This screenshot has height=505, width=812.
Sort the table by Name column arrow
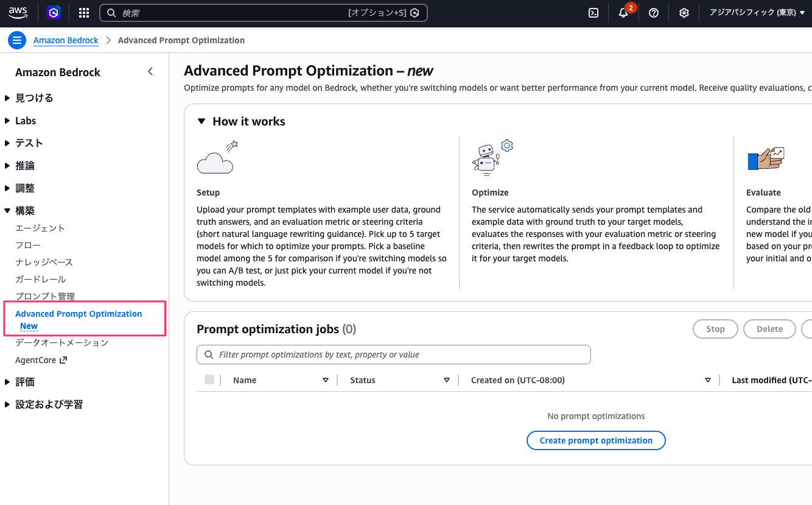point(326,380)
